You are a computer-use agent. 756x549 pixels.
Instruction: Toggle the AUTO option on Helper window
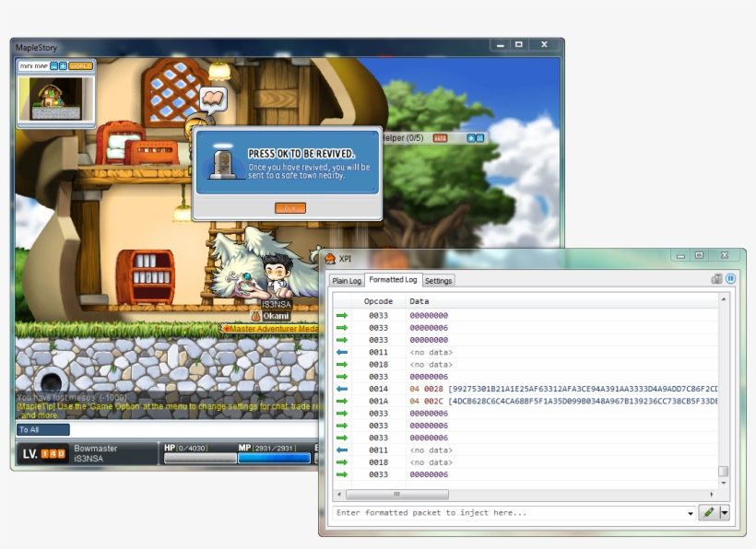(x=440, y=138)
